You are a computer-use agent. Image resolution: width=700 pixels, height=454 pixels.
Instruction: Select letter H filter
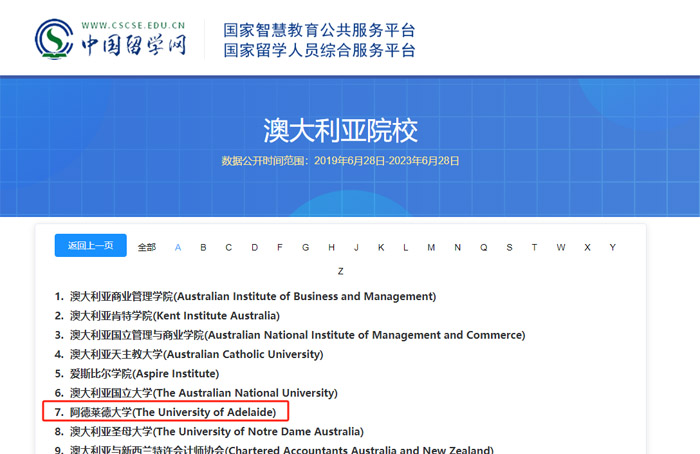[331, 247]
